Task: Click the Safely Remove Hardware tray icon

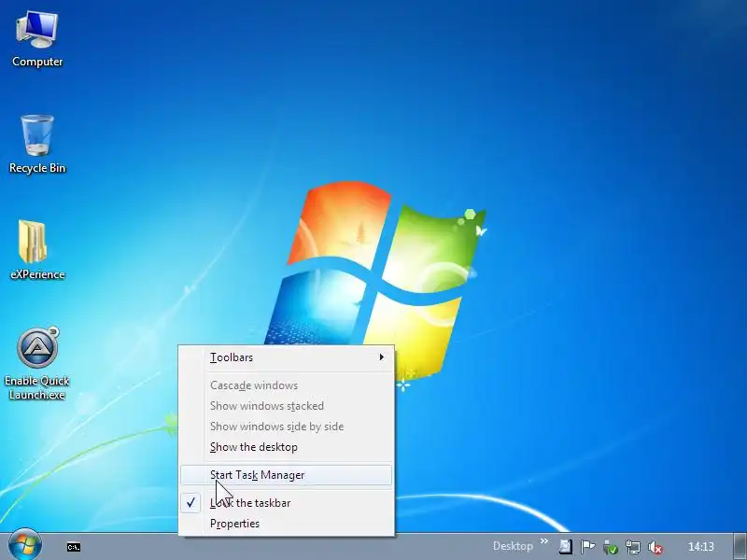Action: coord(610,547)
